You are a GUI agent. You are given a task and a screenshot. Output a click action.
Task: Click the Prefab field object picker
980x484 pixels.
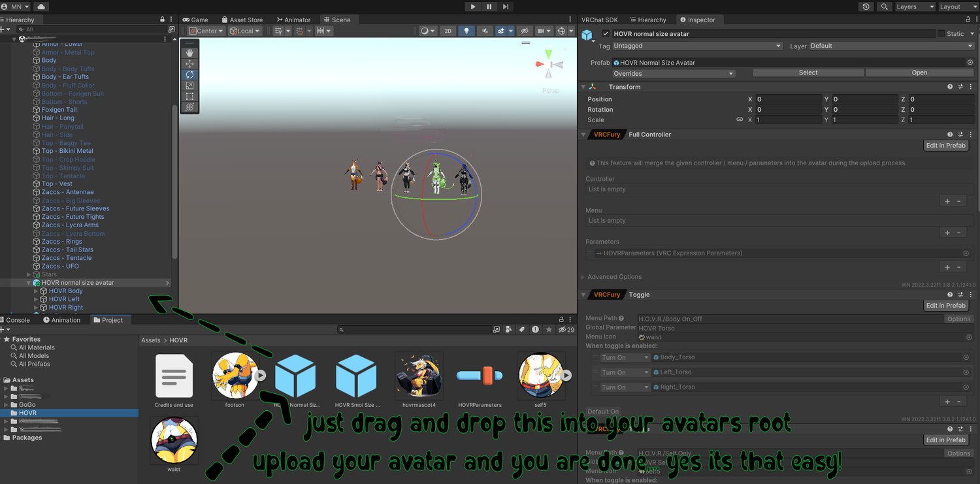tap(970, 63)
